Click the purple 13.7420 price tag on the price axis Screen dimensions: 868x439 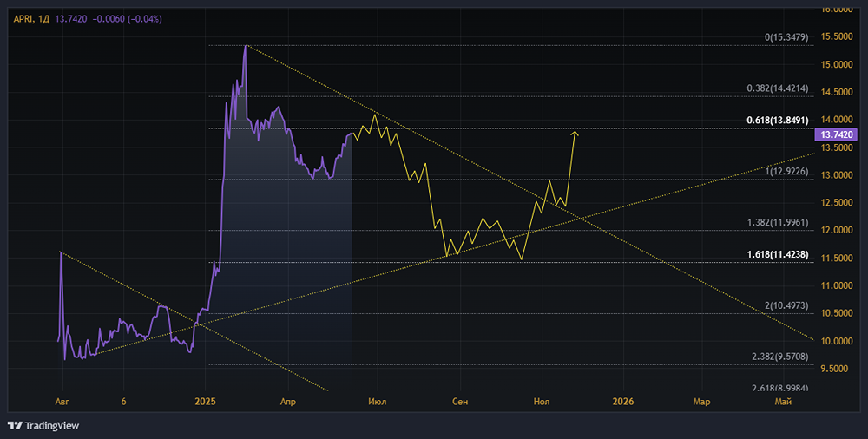tap(836, 134)
